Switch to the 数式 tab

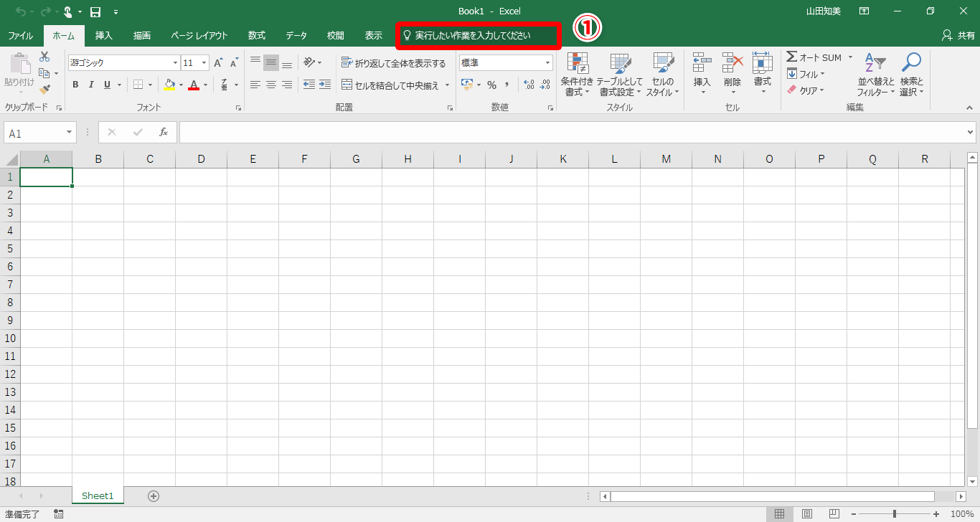coord(257,35)
